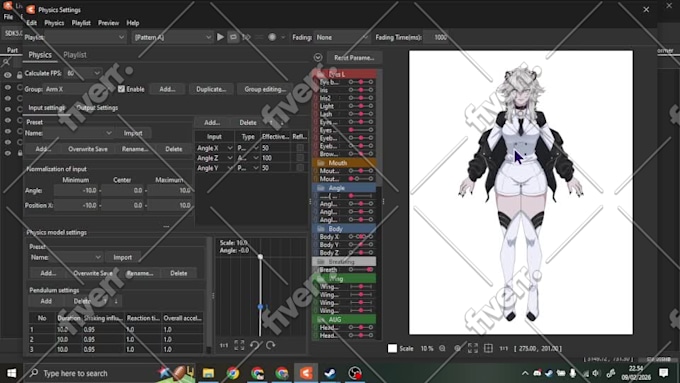Open Steam from the taskbar
This screenshot has width=680, height=383.
330,373
